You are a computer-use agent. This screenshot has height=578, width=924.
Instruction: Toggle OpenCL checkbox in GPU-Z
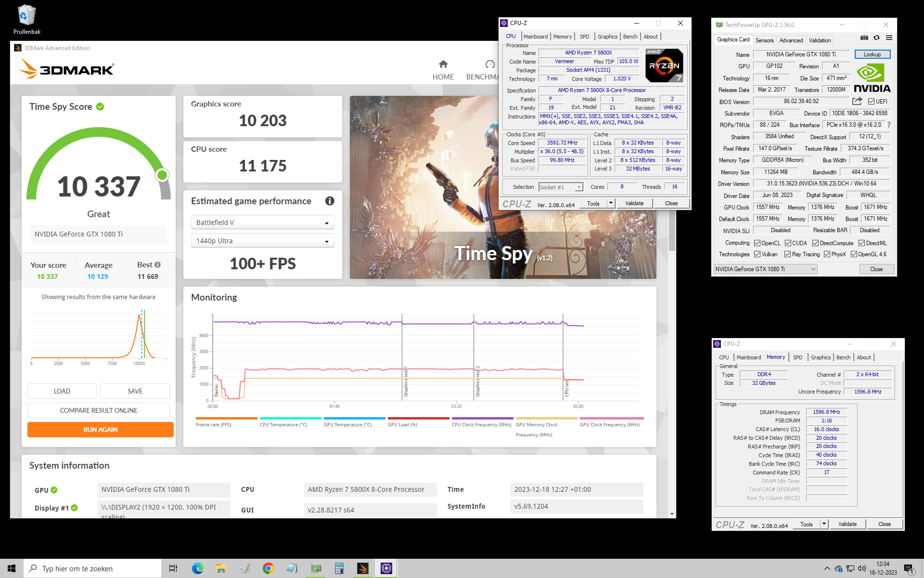click(x=757, y=243)
